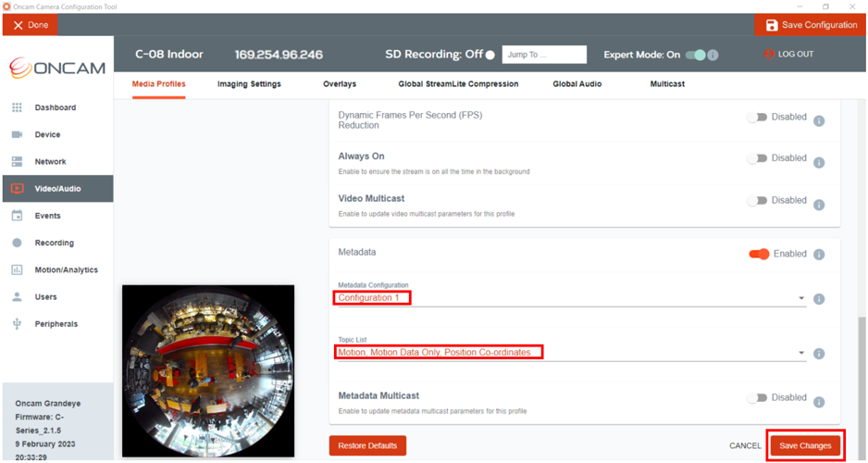Open the Global Audio tab
Image resolution: width=868 pixels, height=463 pixels.
[577, 84]
